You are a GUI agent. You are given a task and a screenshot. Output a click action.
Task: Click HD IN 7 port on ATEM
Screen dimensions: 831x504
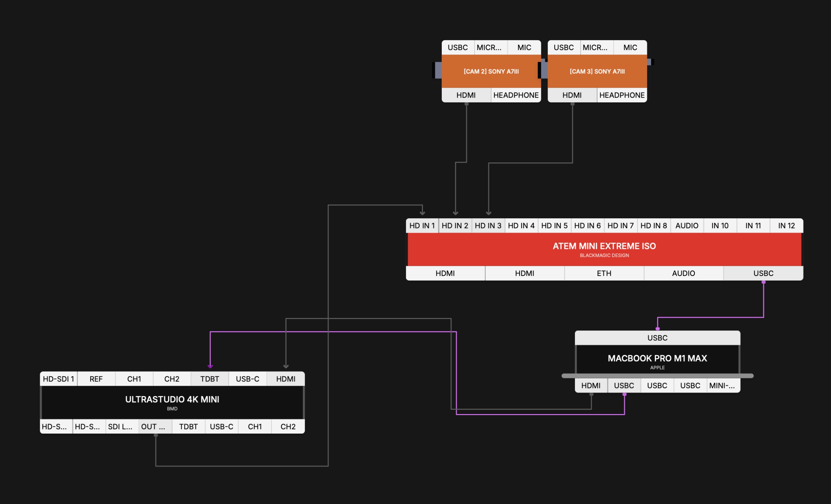pos(620,225)
